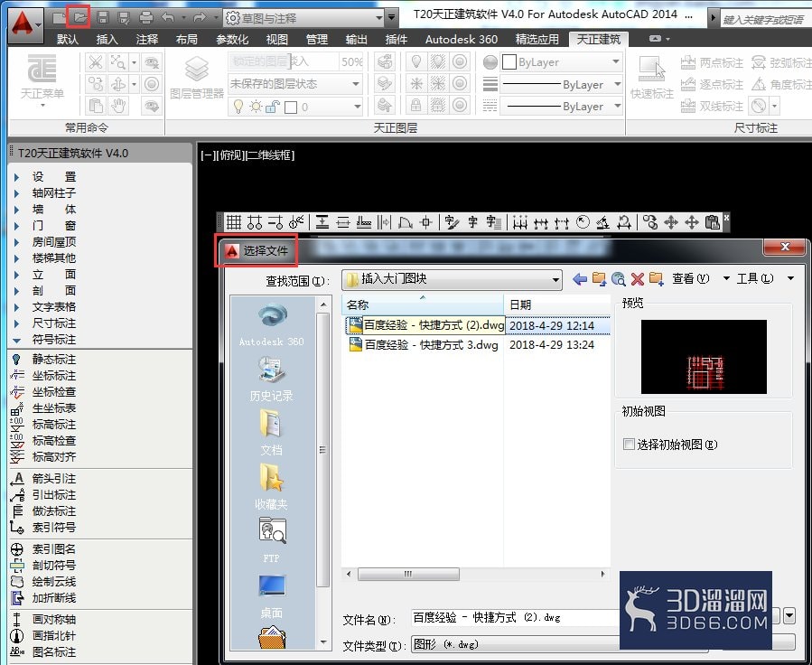Click the 双线标注 button
Screen dimensions: 812x665
point(712,107)
